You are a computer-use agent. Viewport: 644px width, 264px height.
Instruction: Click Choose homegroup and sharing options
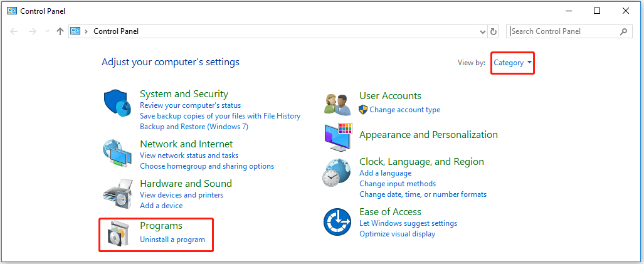[x=207, y=166]
